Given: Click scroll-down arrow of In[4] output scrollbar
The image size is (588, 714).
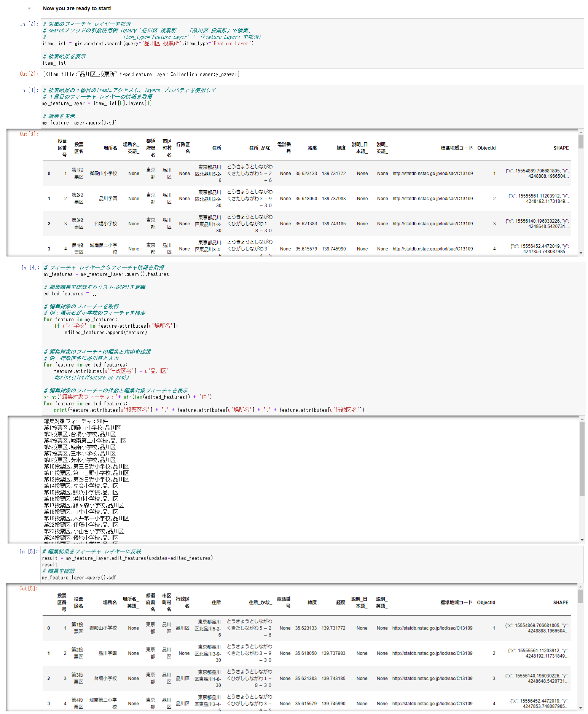Looking at the screenshot, I should click(582, 540).
